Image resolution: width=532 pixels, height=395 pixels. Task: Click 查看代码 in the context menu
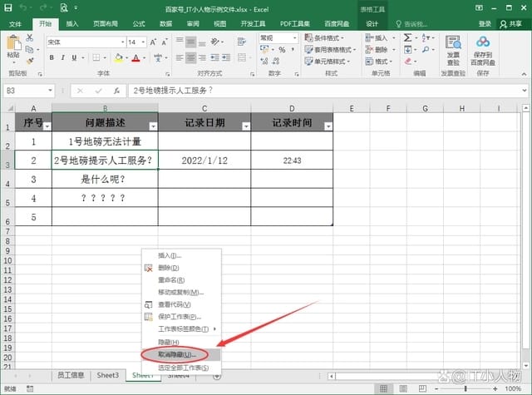(x=169, y=304)
